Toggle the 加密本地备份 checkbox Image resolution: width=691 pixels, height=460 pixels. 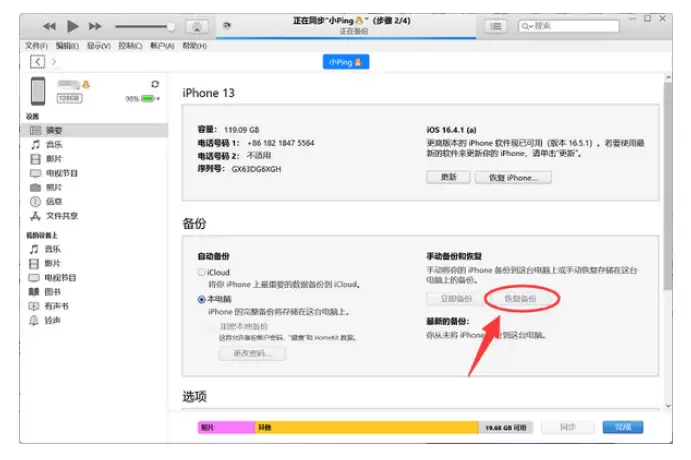tap(212, 326)
